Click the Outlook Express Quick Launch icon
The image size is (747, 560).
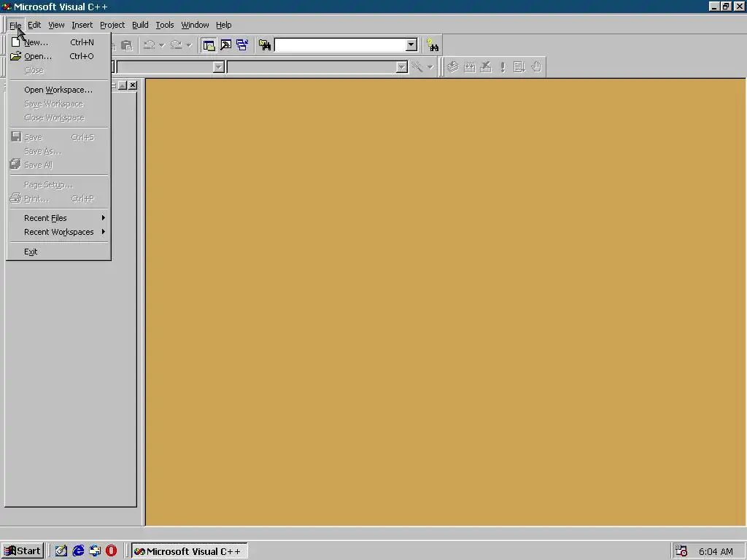(95, 551)
